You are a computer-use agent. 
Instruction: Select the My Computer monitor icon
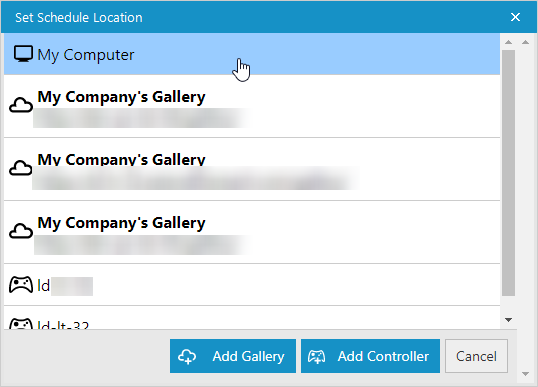[x=23, y=54]
